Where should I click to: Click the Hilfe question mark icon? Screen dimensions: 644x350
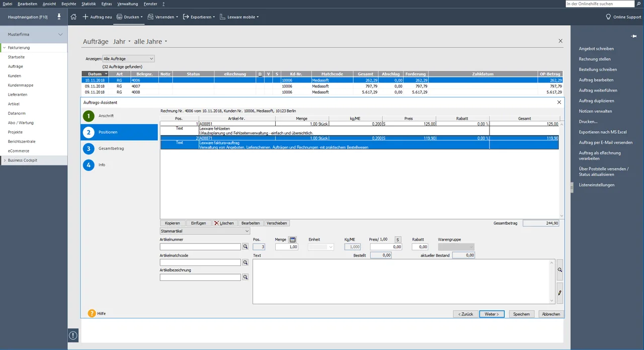point(92,313)
